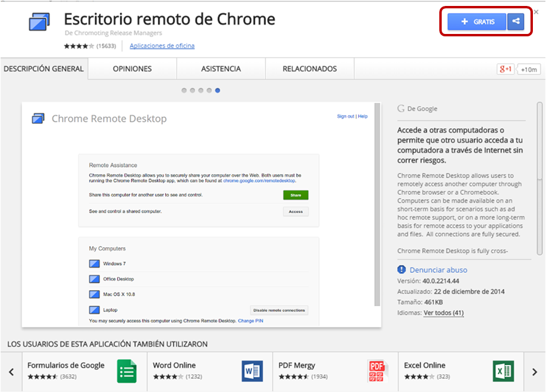
Task: Open the PDF Mergy card
Action: click(336, 372)
